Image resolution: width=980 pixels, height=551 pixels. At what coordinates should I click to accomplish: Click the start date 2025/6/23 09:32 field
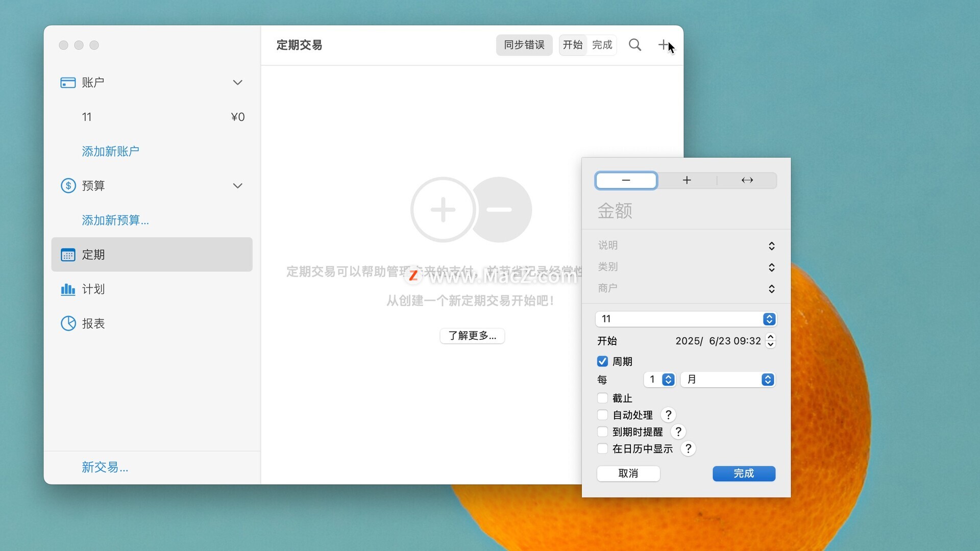[718, 341]
